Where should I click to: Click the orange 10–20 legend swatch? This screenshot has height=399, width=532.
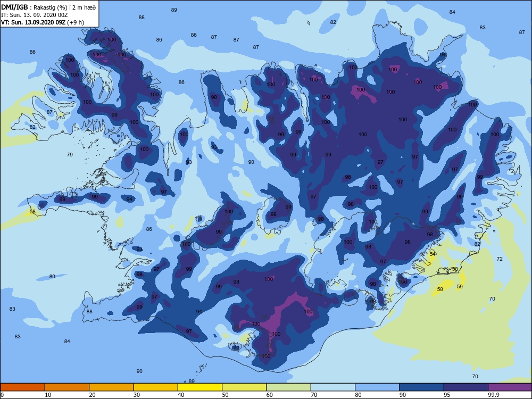pos(67,387)
